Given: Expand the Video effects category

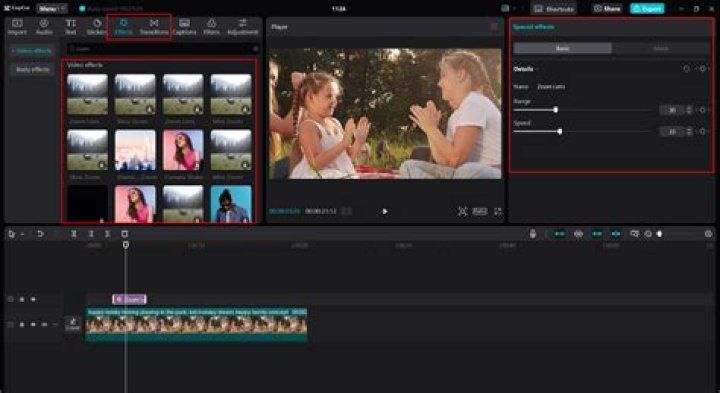Looking at the screenshot, I should [x=32, y=51].
